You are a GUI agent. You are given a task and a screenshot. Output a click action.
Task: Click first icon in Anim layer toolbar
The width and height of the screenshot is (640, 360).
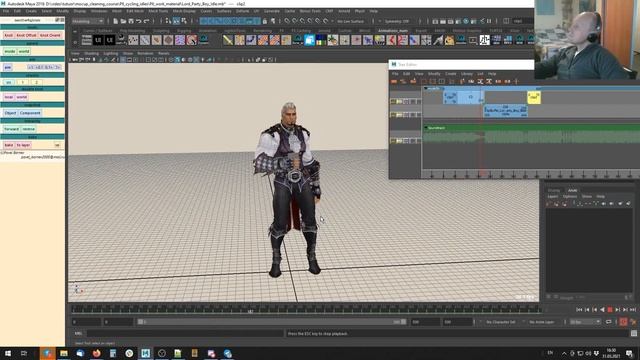[x=549, y=203]
